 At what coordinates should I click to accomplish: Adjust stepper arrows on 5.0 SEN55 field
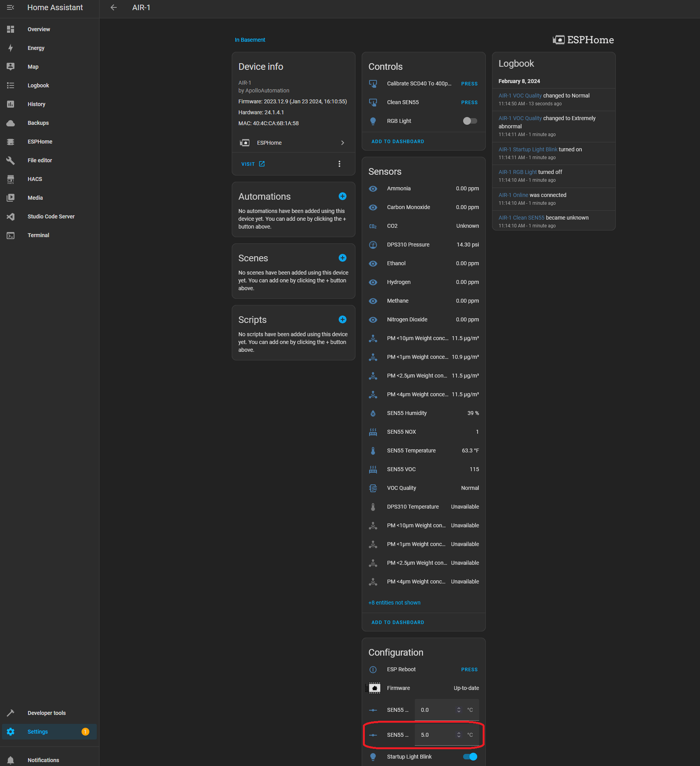tap(458, 735)
